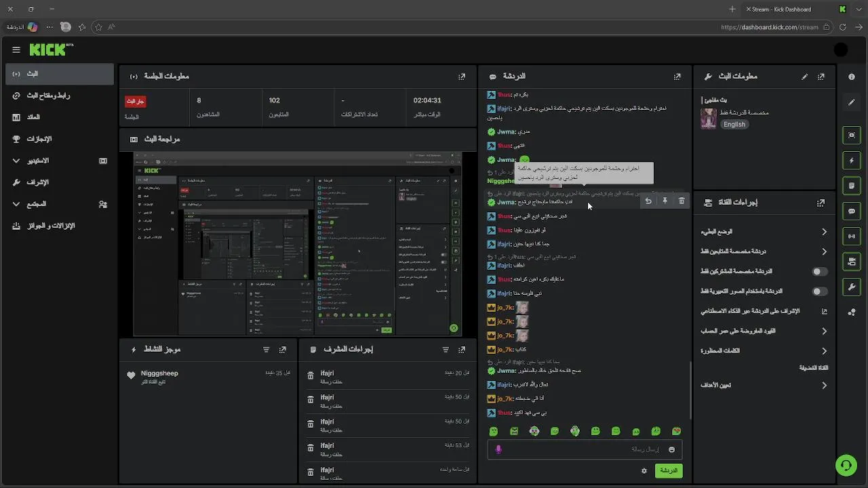Click the KICK logo
868x488 pixels.
[x=51, y=49]
